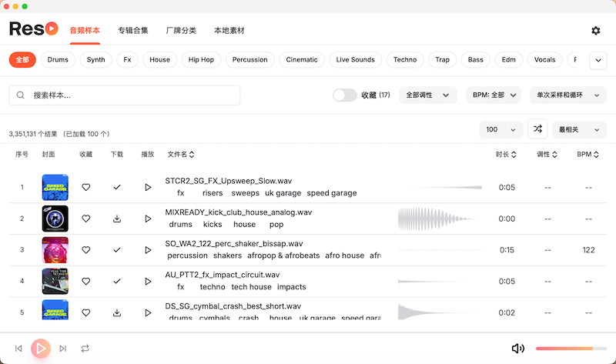Favorite the AU_PTT2_fx_impact_circuit.wav sample

(86, 282)
